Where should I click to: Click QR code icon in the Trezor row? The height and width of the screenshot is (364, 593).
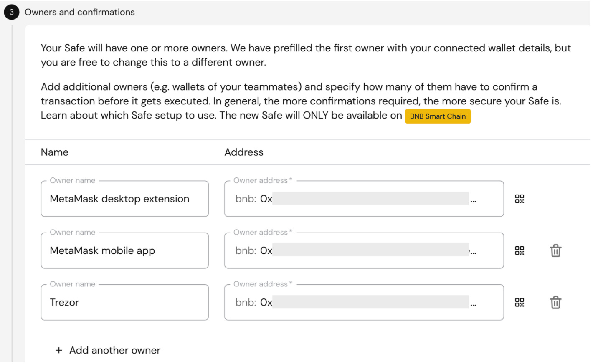point(519,303)
